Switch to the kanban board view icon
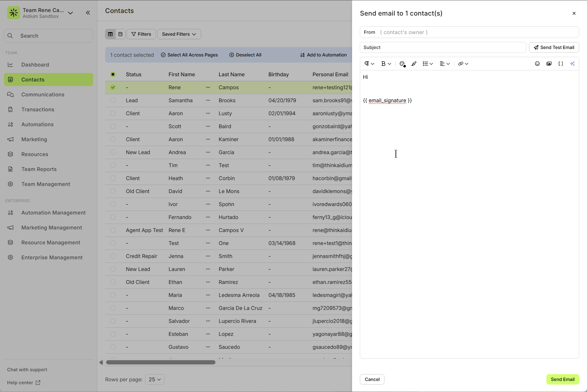587x392 pixels. point(120,34)
